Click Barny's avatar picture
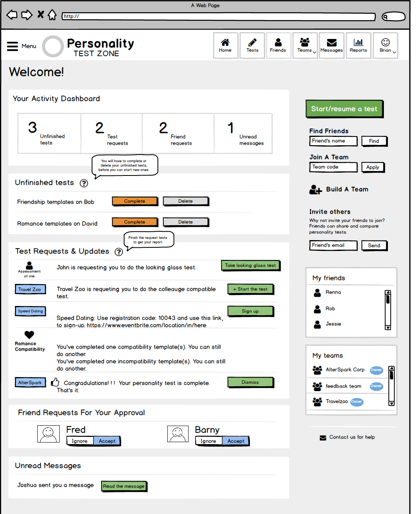The image size is (420, 514). point(178,434)
